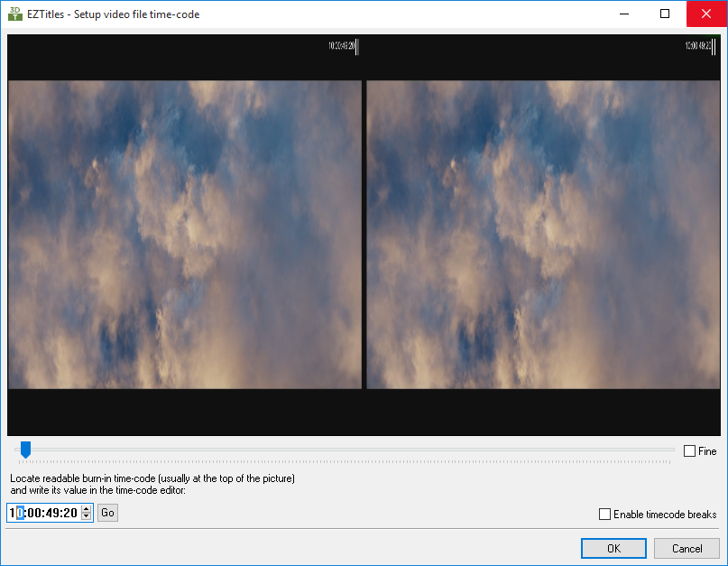The height and width of the screenshot is (566, 728).
Task: Click the hours digits in the time-code editor
Action: click(16, 513)
